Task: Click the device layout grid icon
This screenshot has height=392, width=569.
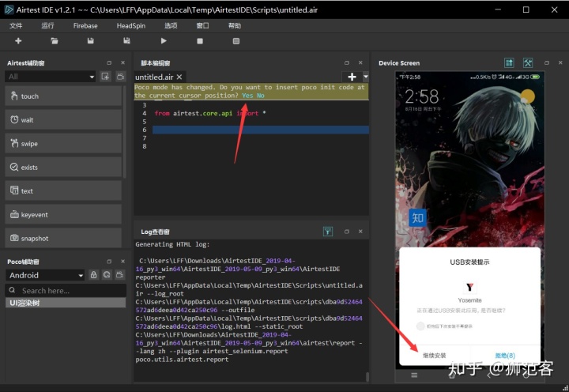Action: tap(509, 62)
